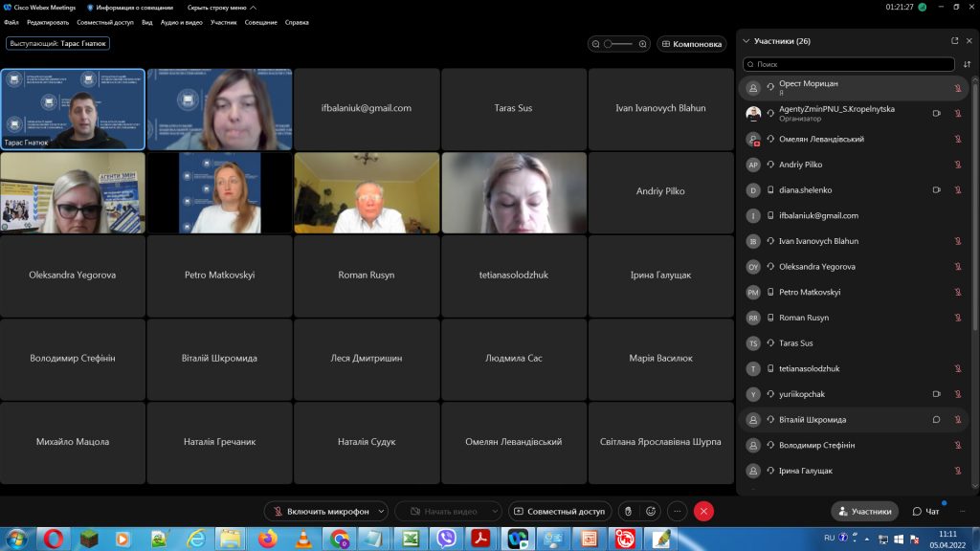Open the Совещание menu
980x551 pixels.
click(260, 22)
